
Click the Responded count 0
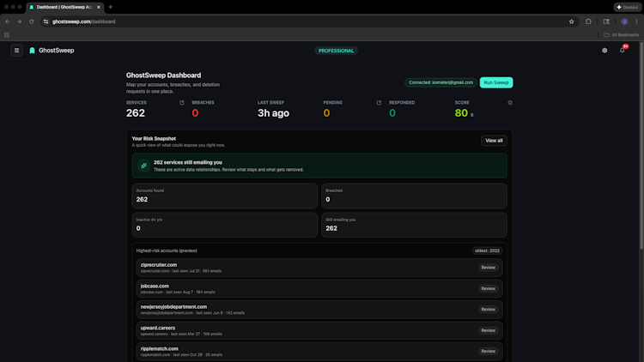(x=392, y=113)
